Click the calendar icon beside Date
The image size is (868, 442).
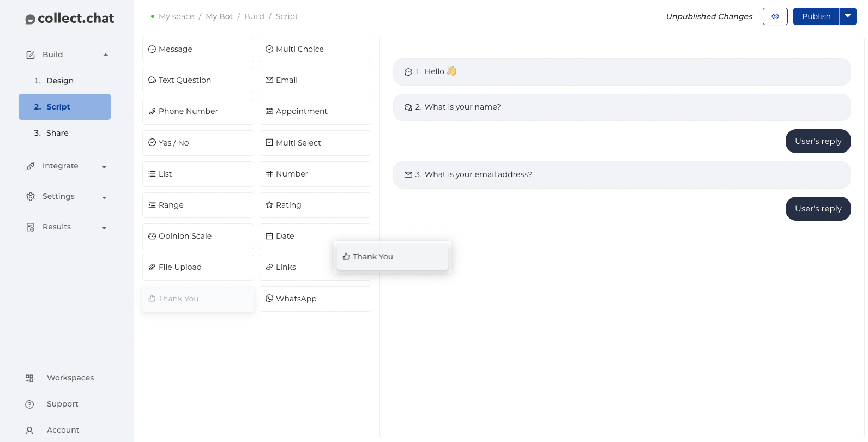tap(269, 236)
